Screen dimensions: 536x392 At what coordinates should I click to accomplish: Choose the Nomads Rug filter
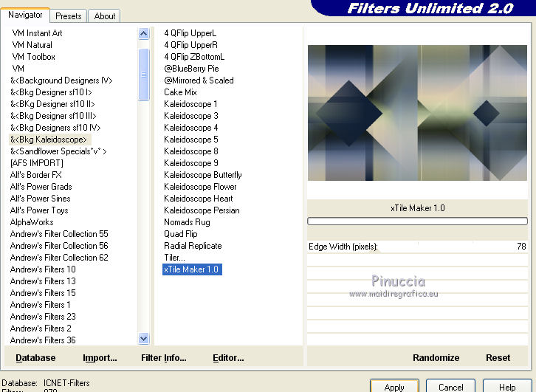coord(187,222)
